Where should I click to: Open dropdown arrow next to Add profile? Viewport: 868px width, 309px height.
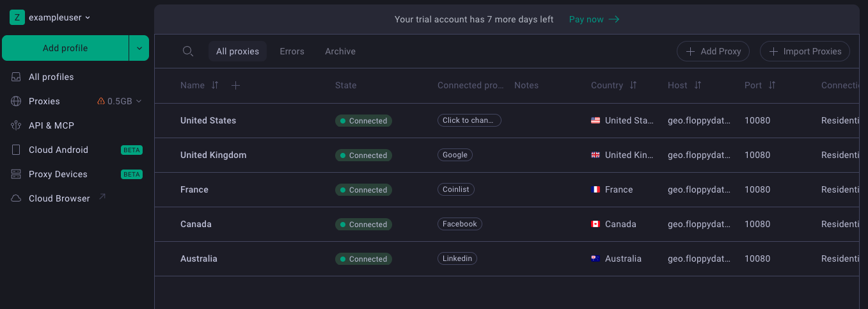(x=139, y=48)
